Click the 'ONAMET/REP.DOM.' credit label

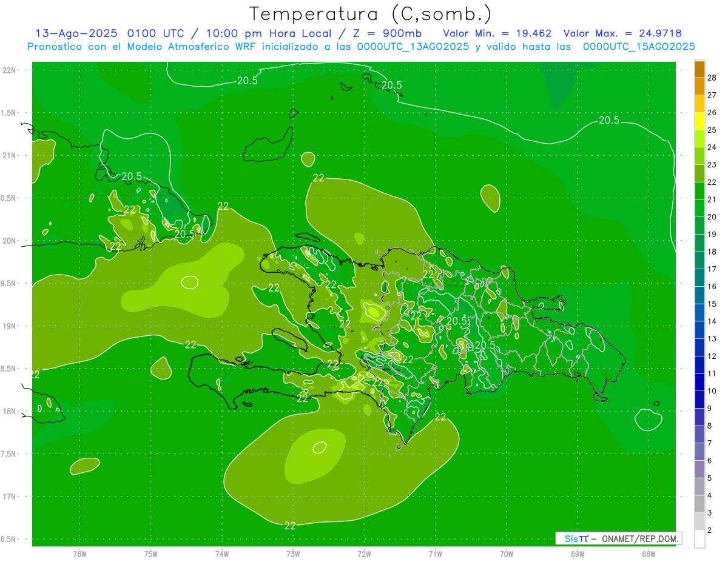[639, 538]
